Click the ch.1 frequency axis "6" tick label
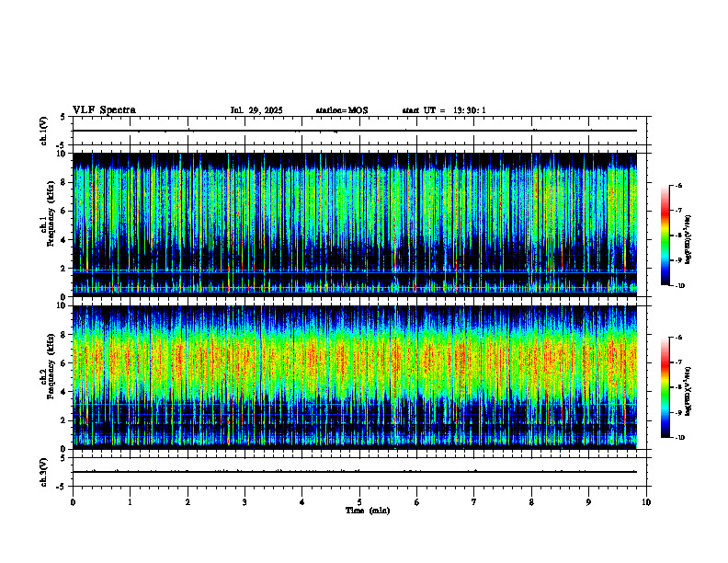This screenshot has width=728, height=563. coord(64,212)
